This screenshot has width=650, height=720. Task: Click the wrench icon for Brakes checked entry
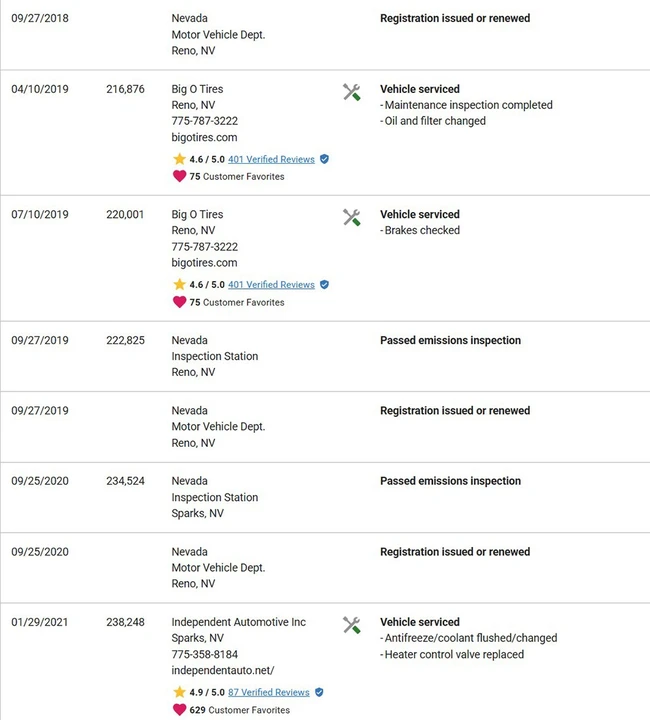pyautogui.click(x=352, y=218)
